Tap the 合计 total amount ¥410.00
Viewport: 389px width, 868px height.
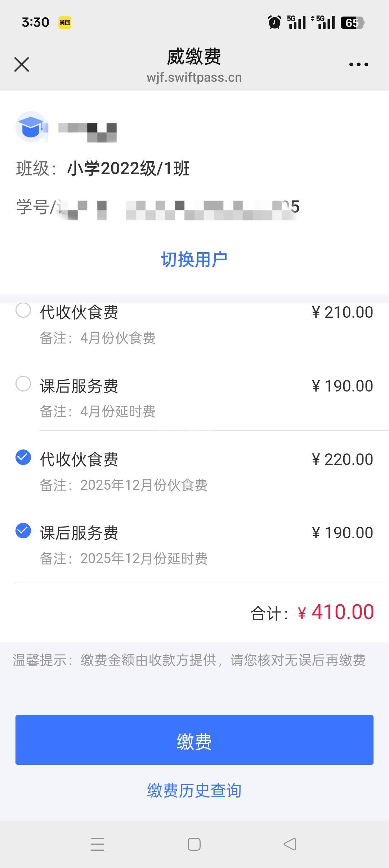coord(342,612)
